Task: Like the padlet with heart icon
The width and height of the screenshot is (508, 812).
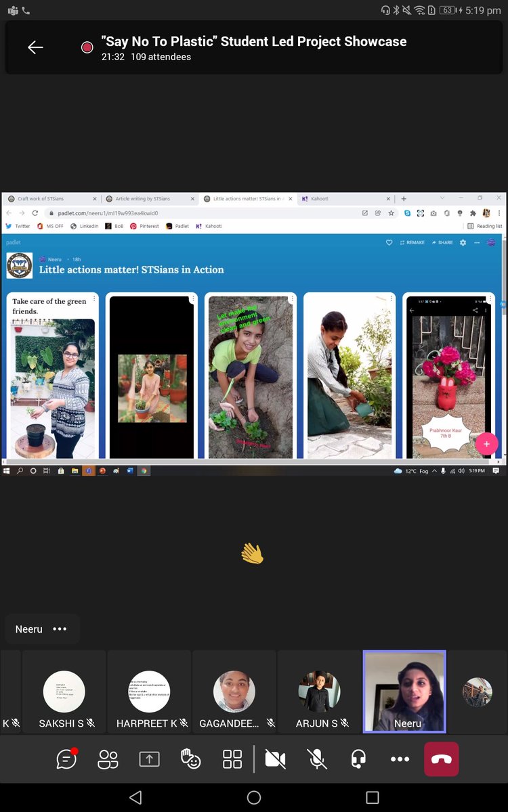Action: click(389, 242)
